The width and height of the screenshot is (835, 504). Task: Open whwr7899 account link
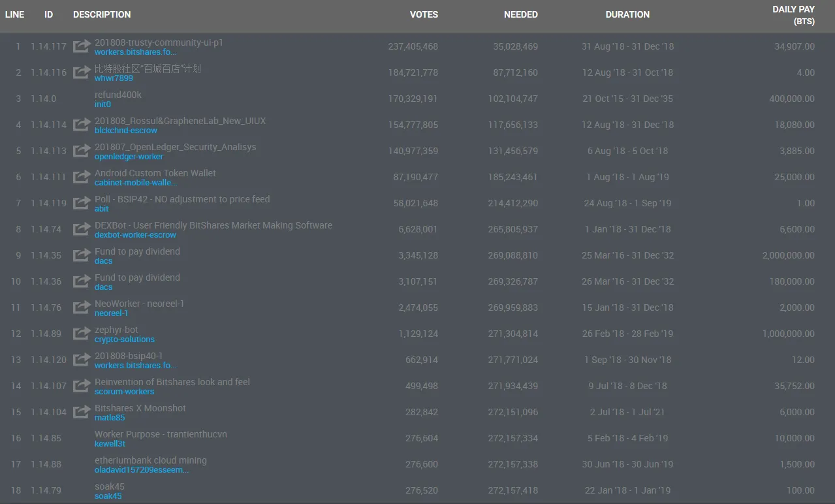[114, 78]
